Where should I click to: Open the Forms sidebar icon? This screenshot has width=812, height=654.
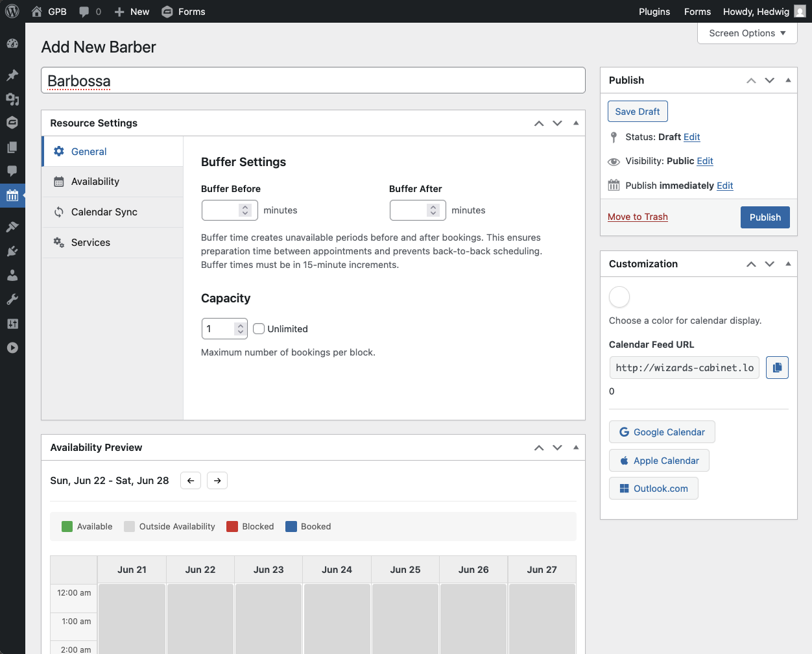12,123
